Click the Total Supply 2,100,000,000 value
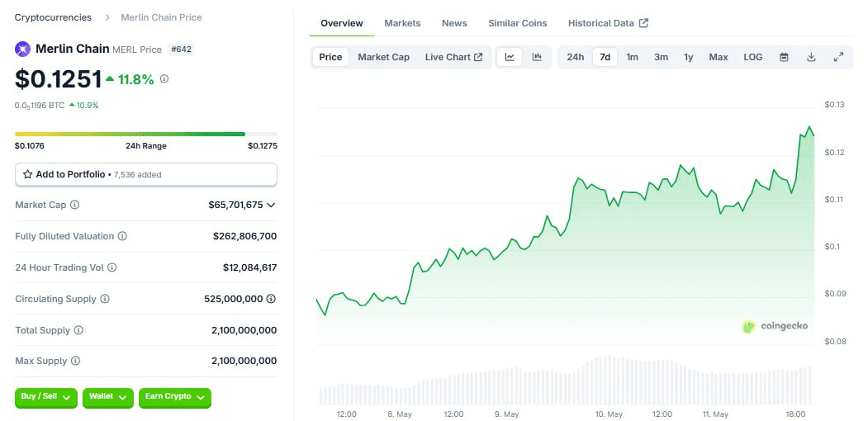The height and width of the screenshot is (421, 868). point(244,330)
